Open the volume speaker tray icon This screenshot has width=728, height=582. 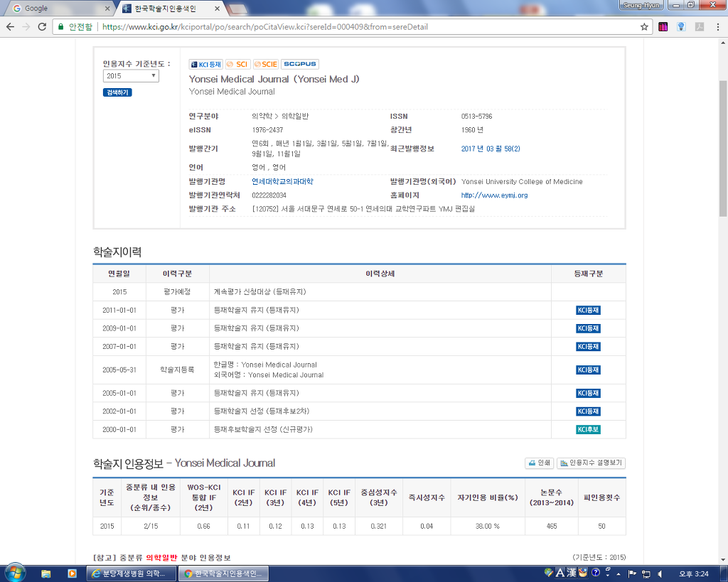point(659,573)
